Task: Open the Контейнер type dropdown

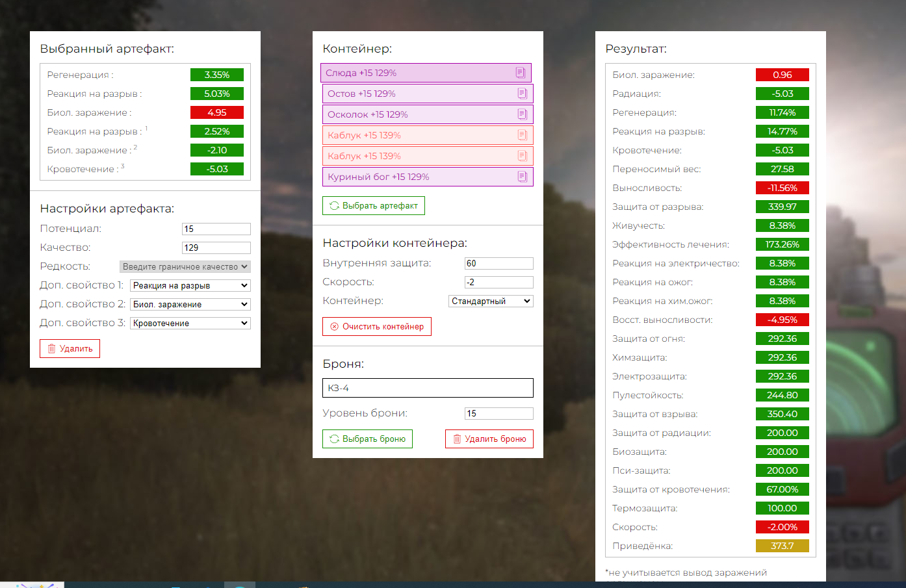Action: (x=491, y=301)
